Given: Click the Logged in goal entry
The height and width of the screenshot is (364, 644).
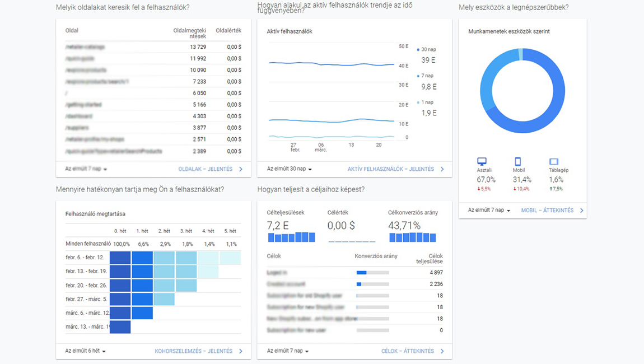Looking at the screenshot, I should click(x=280, y=272).
